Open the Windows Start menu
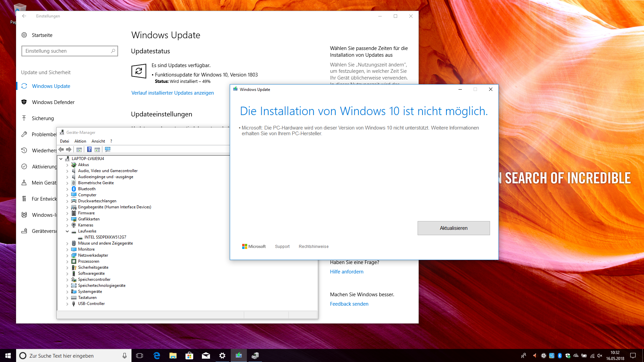This screenshot has height=362, width=644. [x=8, y=356]
